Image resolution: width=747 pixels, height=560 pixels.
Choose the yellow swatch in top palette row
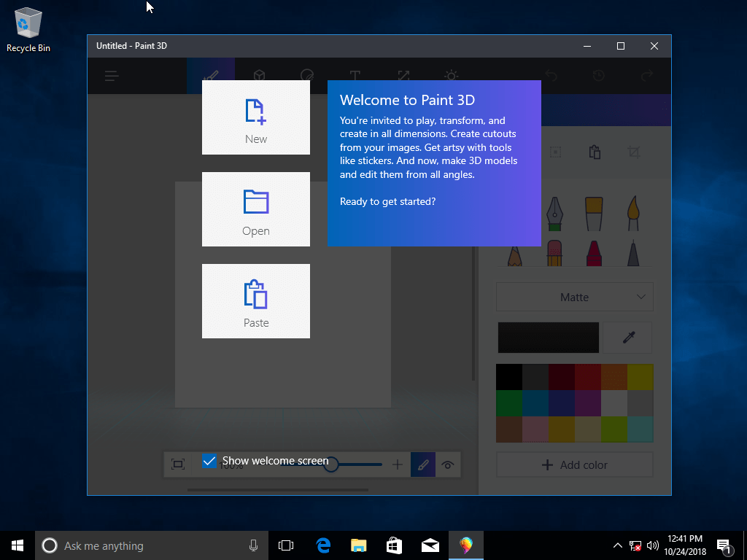click(640, 377)
